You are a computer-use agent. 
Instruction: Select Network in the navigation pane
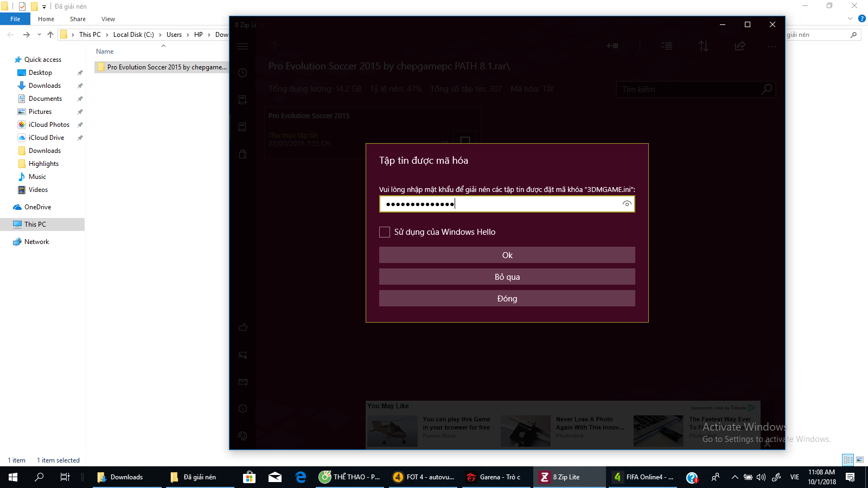(36, 242)
